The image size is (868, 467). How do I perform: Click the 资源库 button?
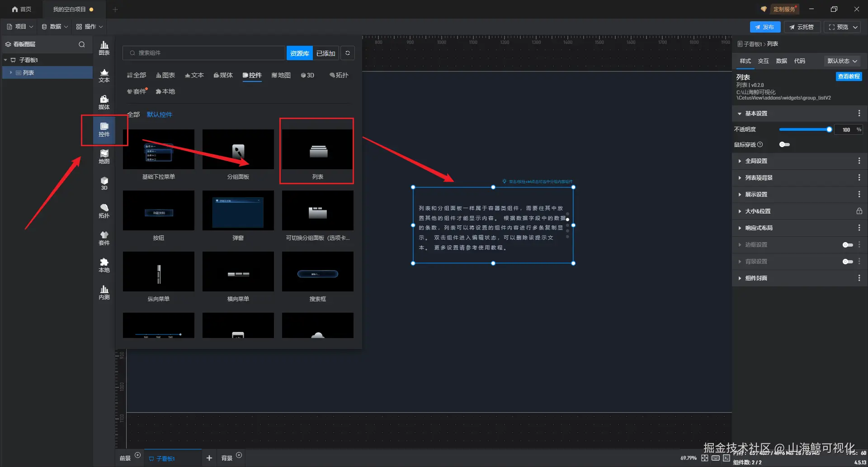coord(300,53)
